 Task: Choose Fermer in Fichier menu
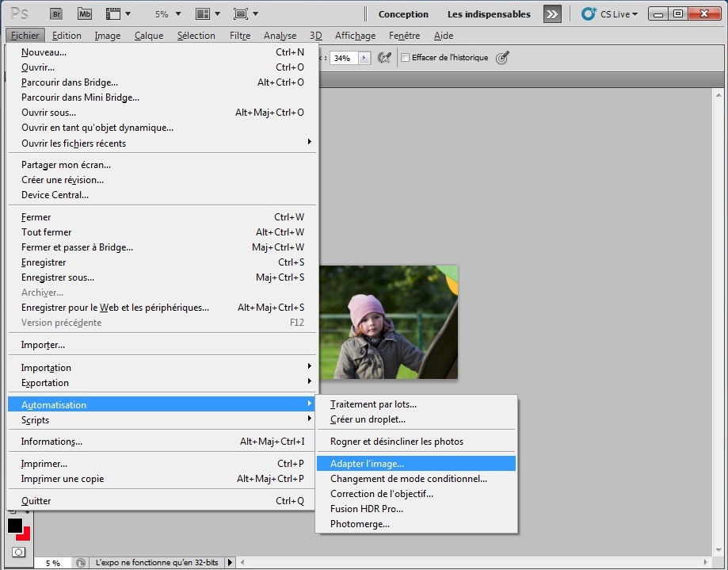pyautogui.click(x=162, y=217)
